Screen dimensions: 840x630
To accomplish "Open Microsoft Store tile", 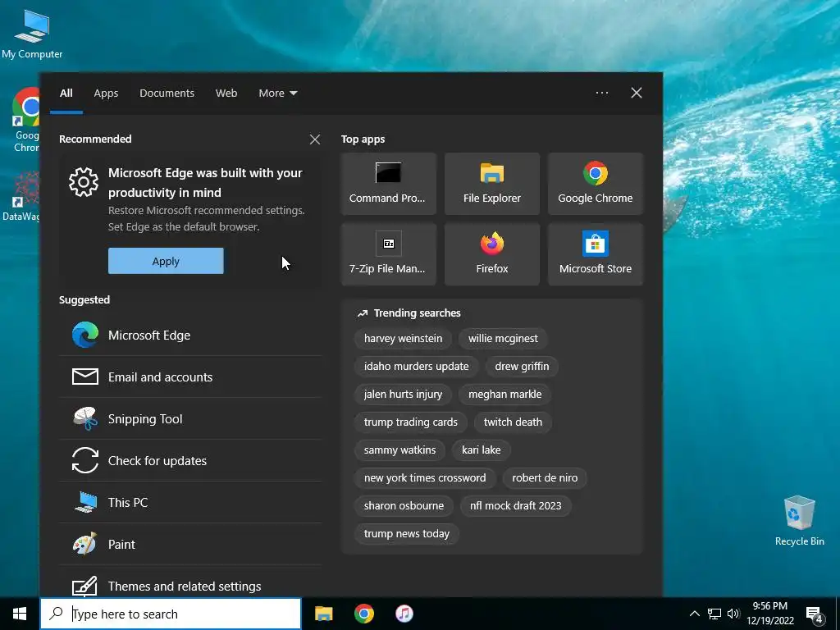I will click(596, 254).
